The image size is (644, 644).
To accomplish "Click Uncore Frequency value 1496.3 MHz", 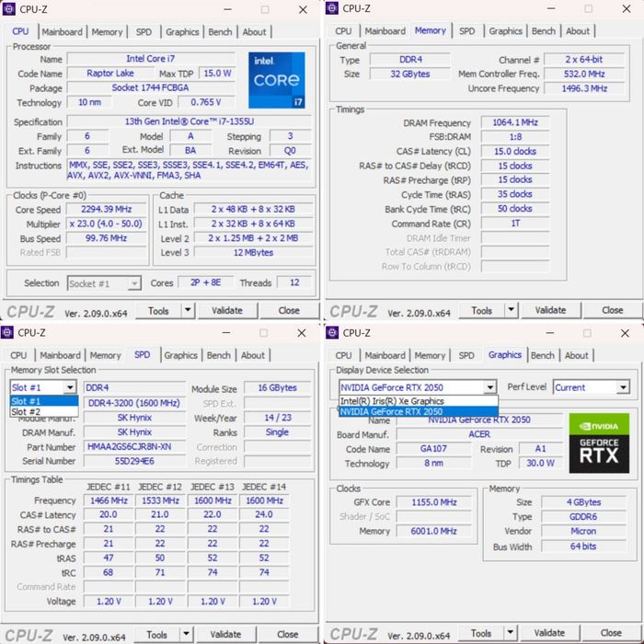I will 584,88.
